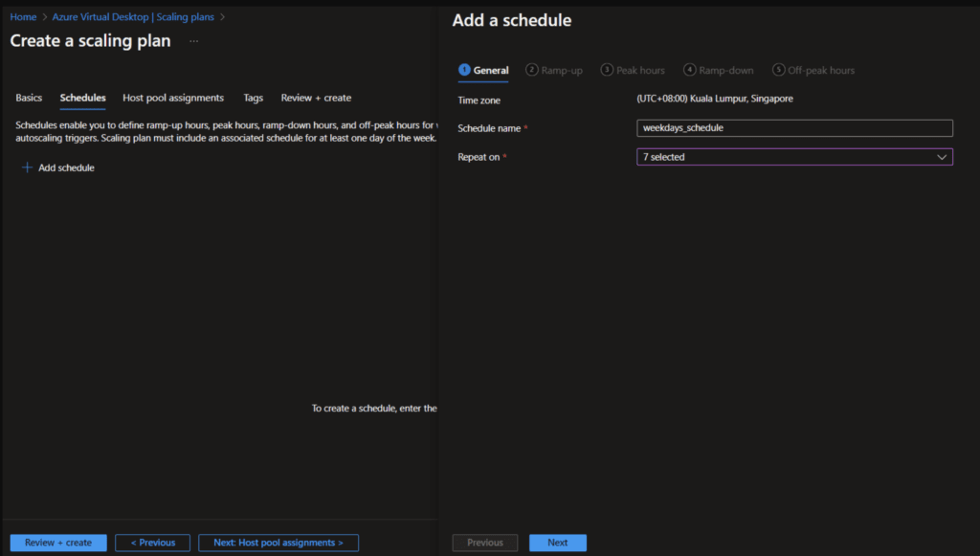The width and height of the screenshot is (980, 556).
Task: Select the Schedules tab
Action: click(x=82, y=98)
